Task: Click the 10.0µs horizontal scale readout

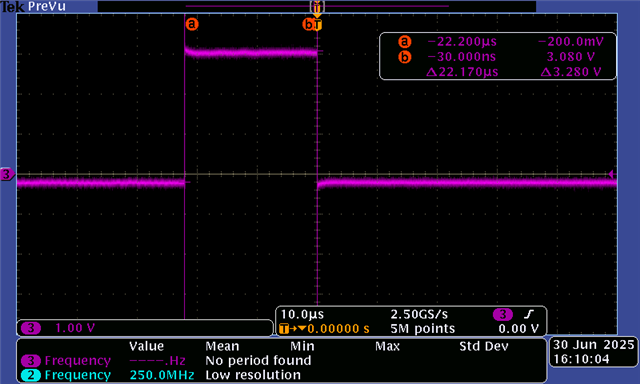Action: click(302, 315)
